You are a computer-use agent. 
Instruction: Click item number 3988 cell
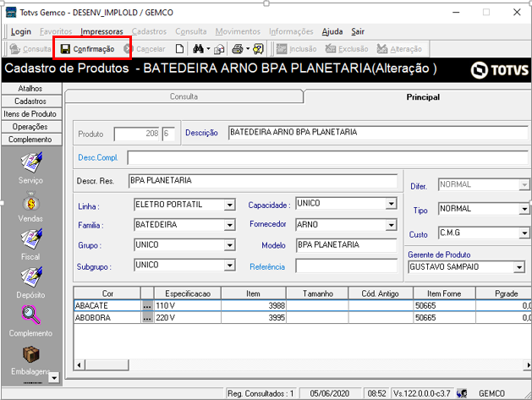254,305
